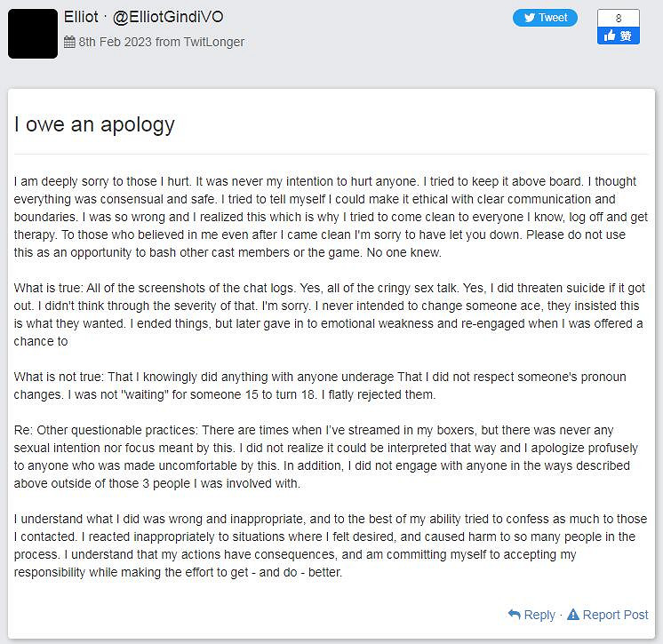
Task: Click the Report Post link text
Action: pos(615,615)
